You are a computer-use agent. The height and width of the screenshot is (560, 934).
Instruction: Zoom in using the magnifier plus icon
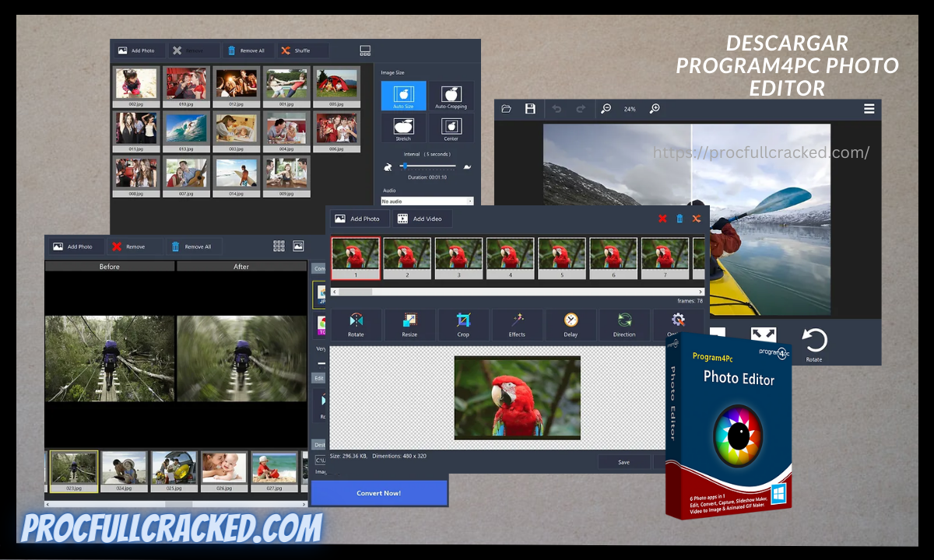point(655,109)
